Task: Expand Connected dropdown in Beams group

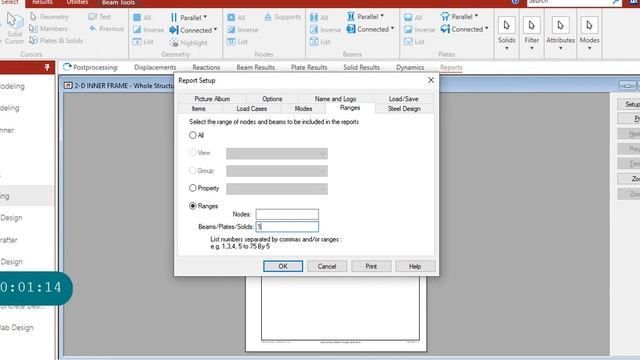Action: coord(370,29)
